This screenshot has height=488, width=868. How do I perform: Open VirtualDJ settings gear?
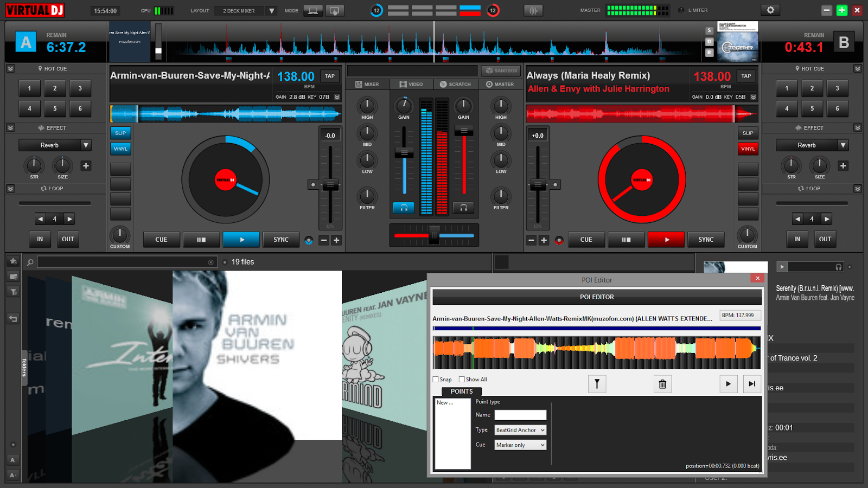[x=770, y=9]
